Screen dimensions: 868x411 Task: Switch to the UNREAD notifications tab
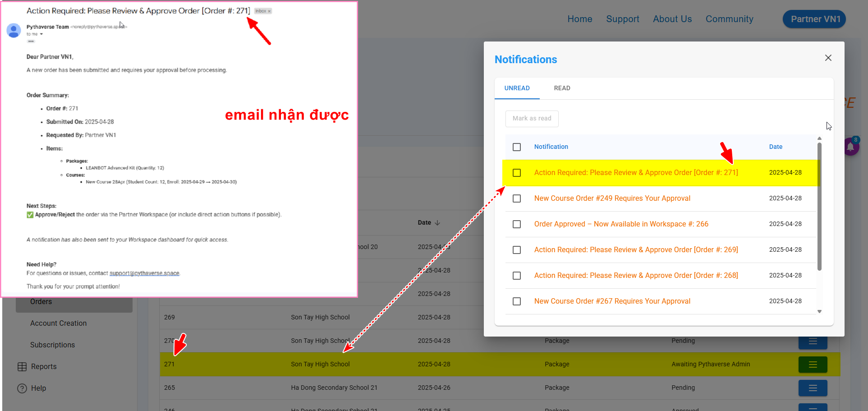pyautogui.click(x=517, y=88)
